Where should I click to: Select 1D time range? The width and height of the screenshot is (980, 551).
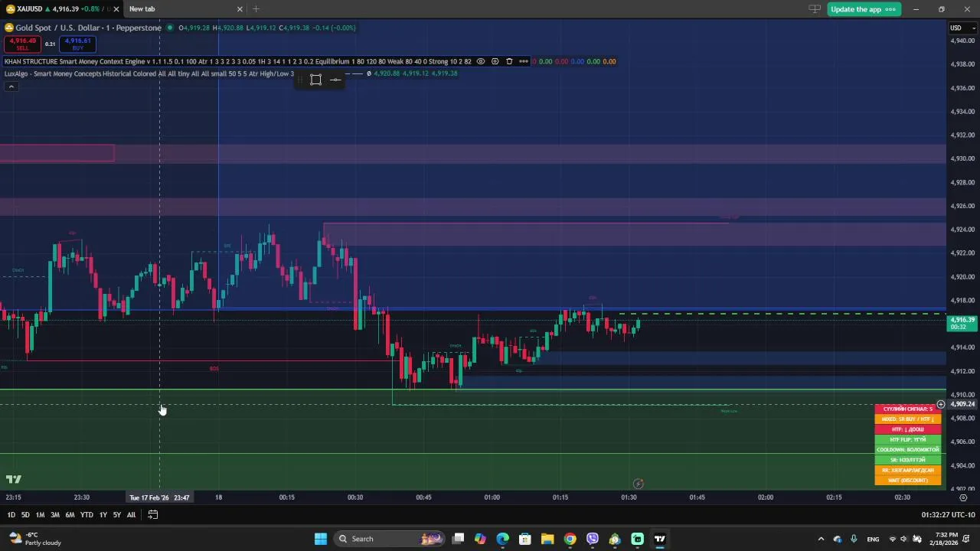tap(11, 515)
